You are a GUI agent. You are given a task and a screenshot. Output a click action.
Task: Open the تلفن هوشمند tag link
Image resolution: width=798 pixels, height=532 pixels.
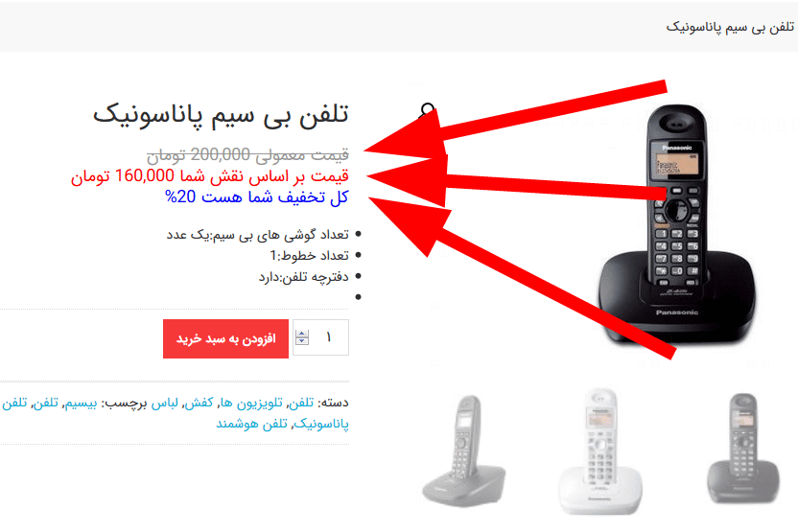click(x=251, y=424)
